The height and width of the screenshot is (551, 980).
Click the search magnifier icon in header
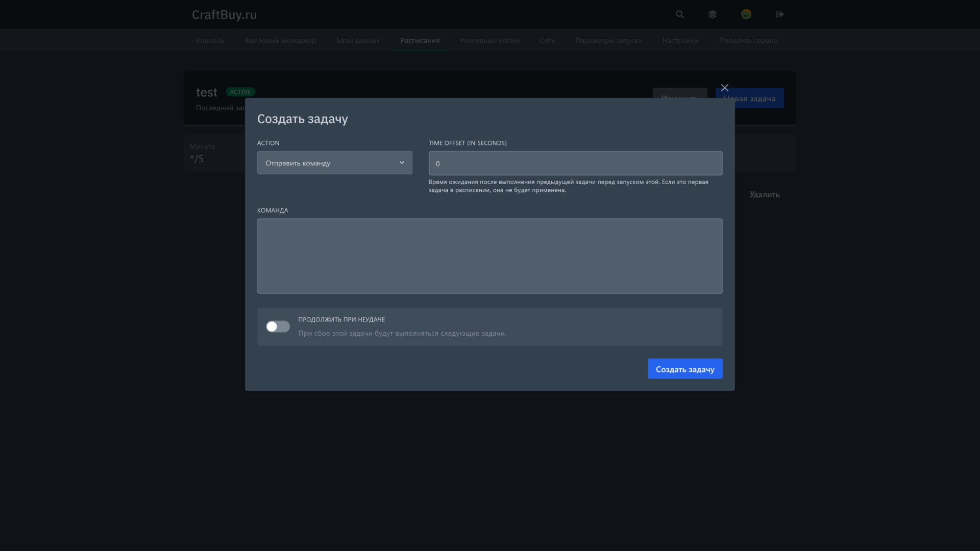(x=679, y=14)
